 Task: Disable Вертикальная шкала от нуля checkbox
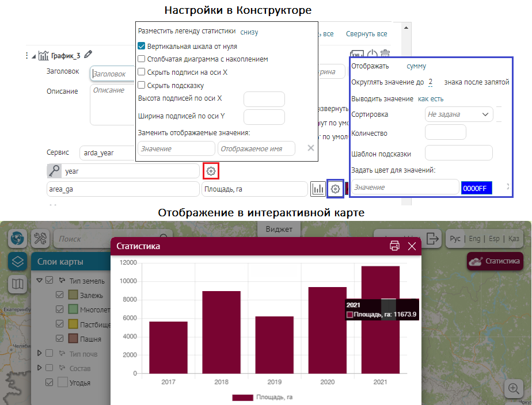click(142, 46)
